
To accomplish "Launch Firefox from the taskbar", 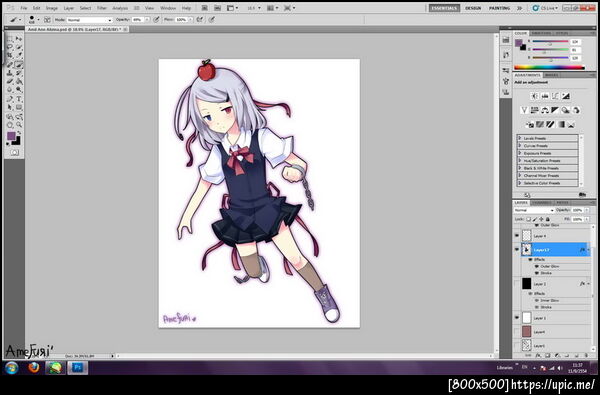I will click(x=34, y=367).
